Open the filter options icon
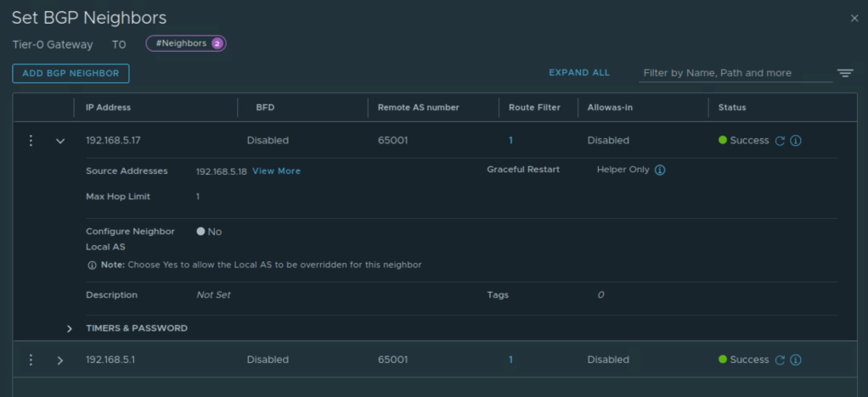 (x=844, y=73)
